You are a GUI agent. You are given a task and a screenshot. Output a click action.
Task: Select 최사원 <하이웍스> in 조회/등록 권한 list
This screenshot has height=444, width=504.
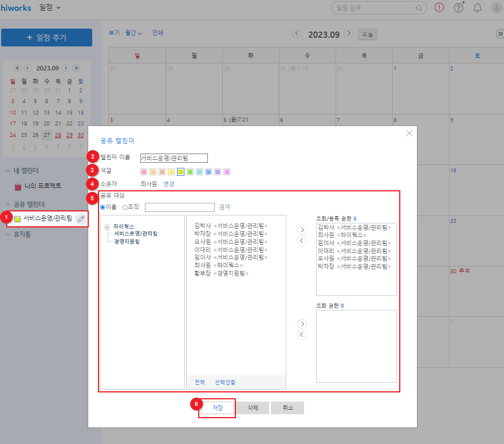click(342, 235)
